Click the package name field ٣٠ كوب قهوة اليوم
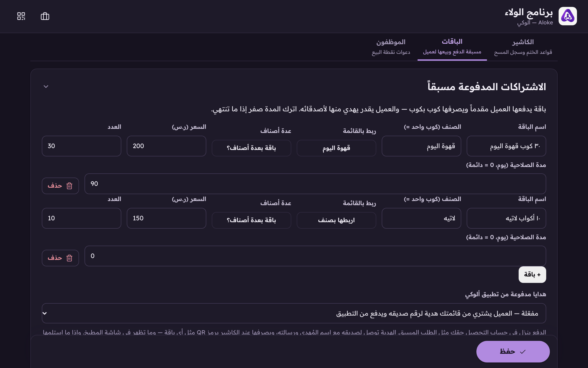 click(506, 146)
